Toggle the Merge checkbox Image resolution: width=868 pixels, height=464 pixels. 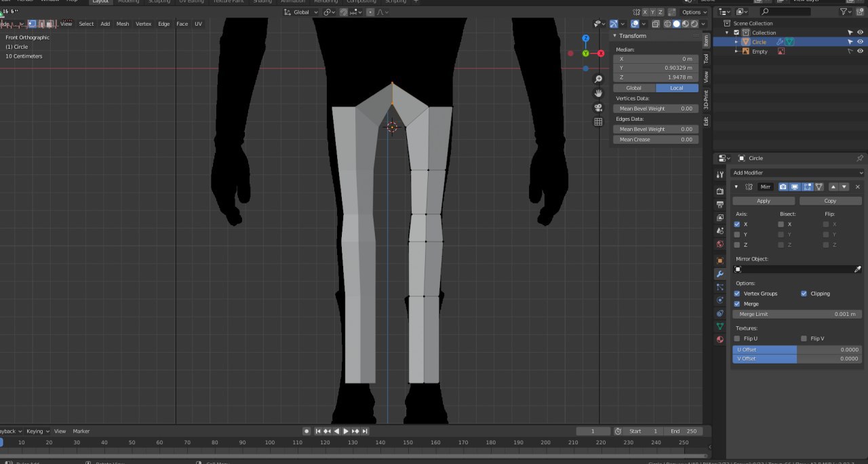[737, 304]
